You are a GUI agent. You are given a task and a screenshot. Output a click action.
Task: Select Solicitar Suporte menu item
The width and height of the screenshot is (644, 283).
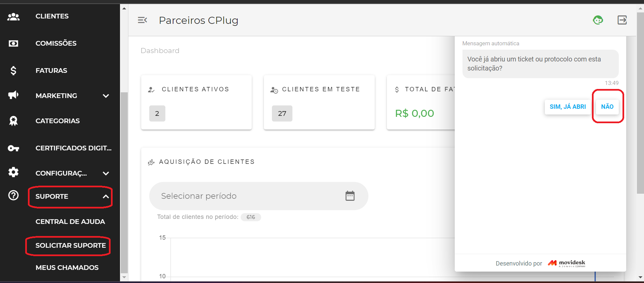pos(71,245)
